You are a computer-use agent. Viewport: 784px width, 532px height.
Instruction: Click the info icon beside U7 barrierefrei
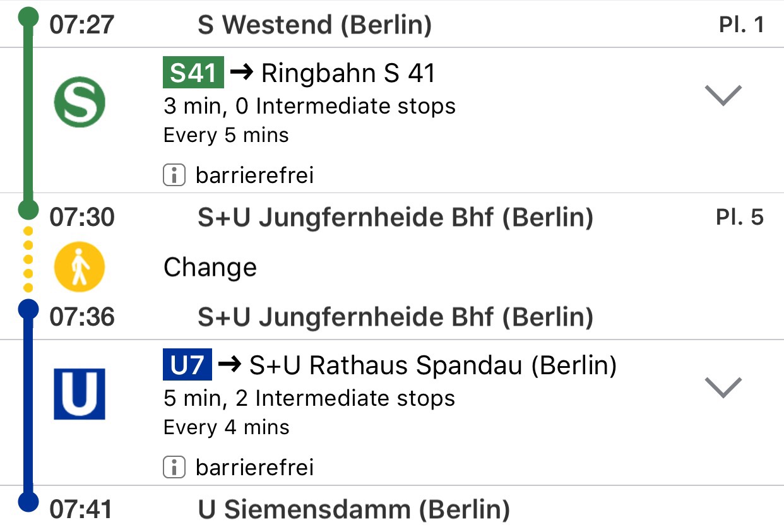(x=174, y=467)
